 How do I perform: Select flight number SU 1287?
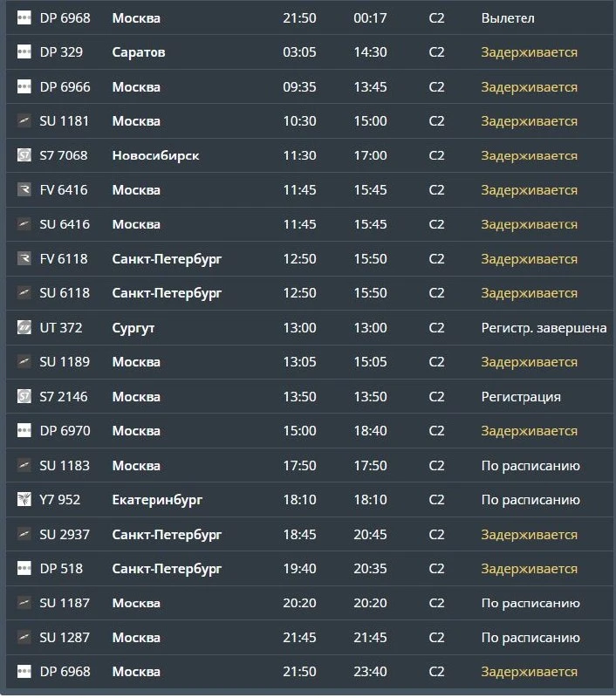click(65, 638)
